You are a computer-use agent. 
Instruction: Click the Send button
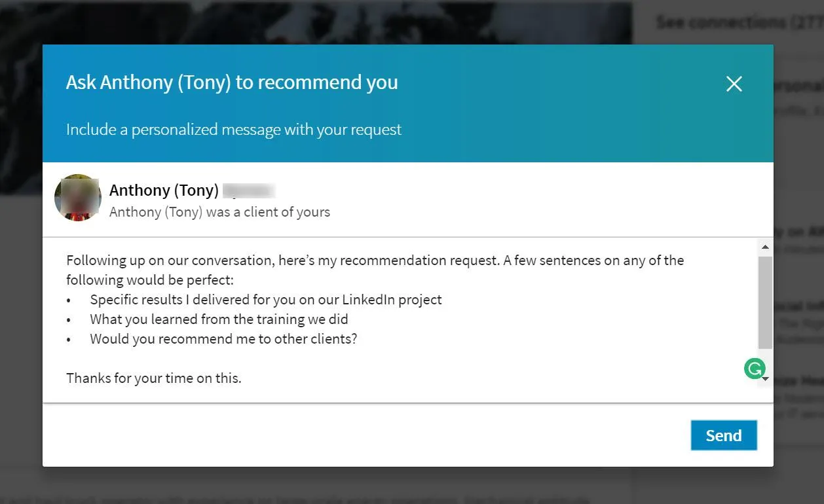723,435
